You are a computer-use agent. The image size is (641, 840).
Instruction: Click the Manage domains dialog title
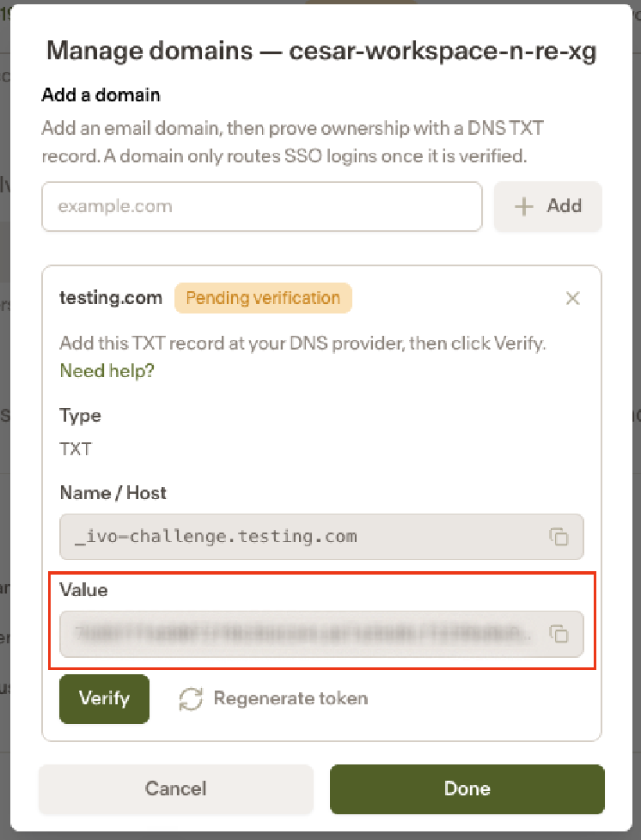pos(321,51)
